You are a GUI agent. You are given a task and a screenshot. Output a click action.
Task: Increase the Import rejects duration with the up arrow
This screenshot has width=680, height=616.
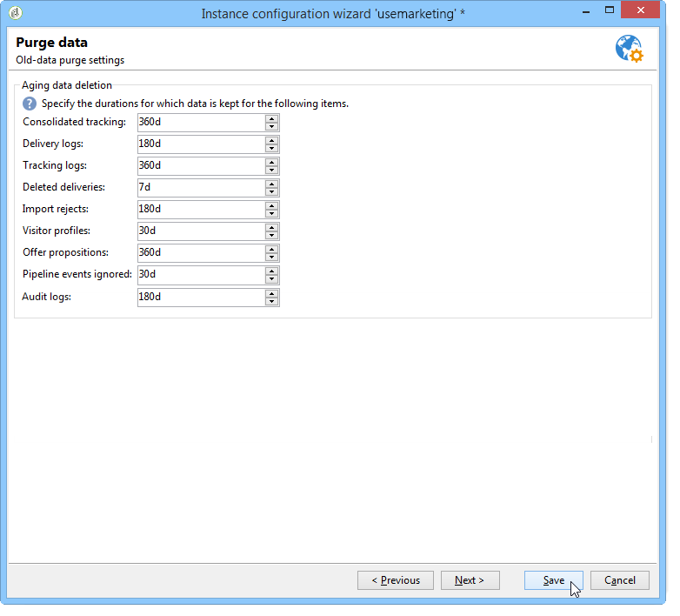point(272,205)
